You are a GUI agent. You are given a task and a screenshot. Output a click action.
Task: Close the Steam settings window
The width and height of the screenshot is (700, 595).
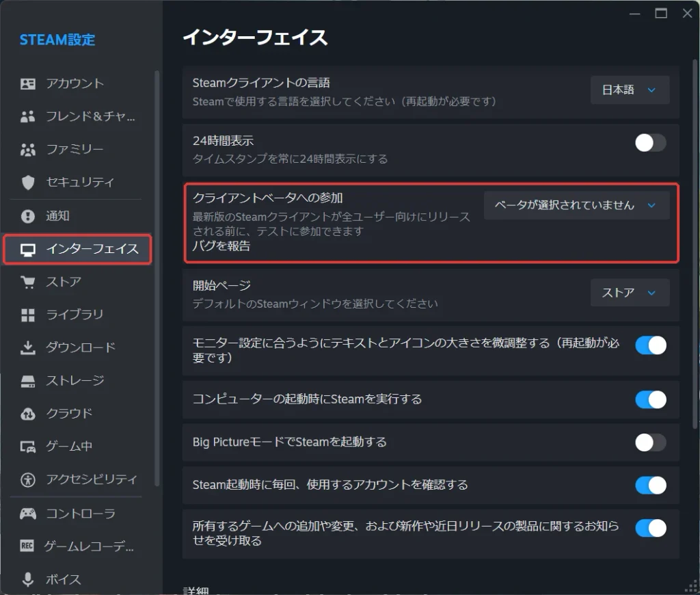(x=688, y=14)
